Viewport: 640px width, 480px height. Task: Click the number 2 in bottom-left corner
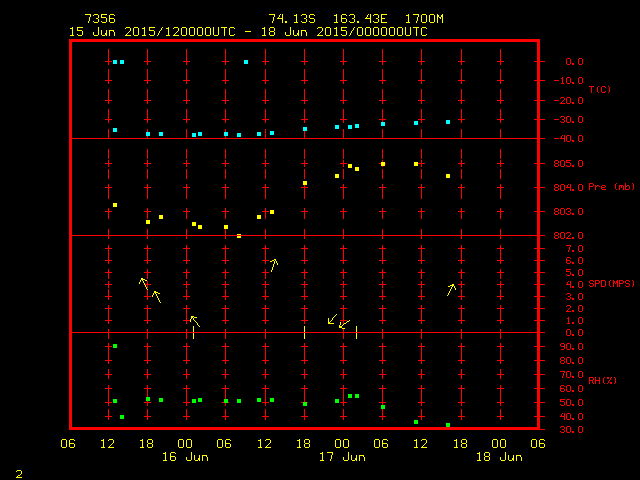tap(18, 472)
